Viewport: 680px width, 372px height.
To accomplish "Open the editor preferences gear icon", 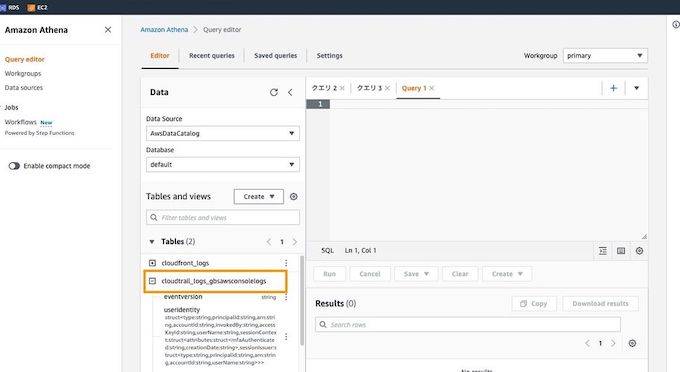I will 639,251.
